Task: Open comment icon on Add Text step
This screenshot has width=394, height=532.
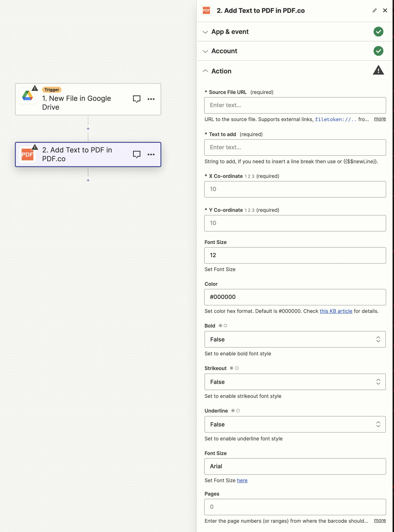Action: click(x=137, y=154)
